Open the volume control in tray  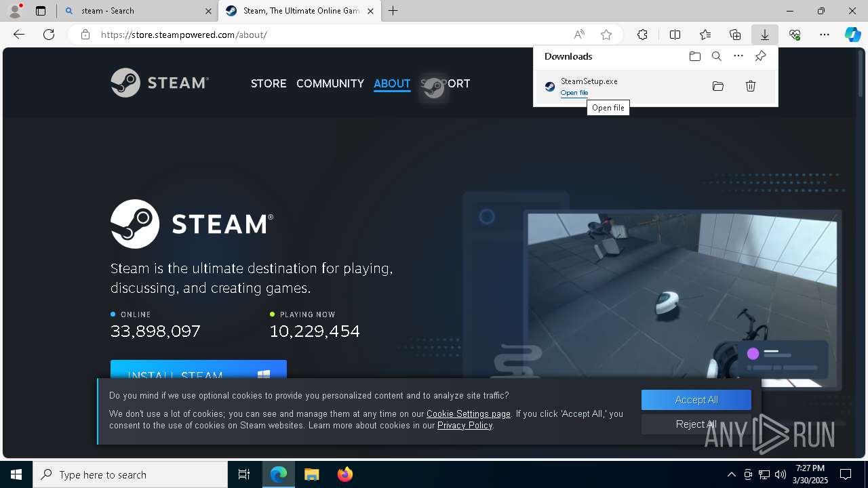pyautogui.click(x=780, y=474)
